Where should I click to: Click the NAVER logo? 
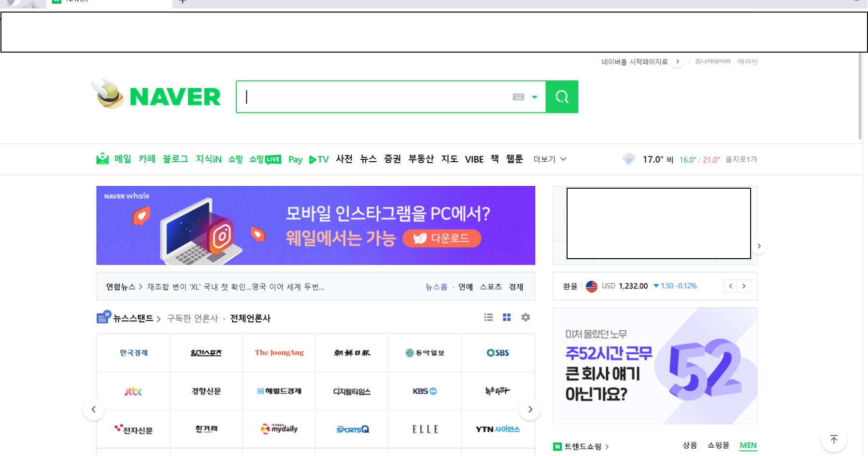tap(175, 97)
